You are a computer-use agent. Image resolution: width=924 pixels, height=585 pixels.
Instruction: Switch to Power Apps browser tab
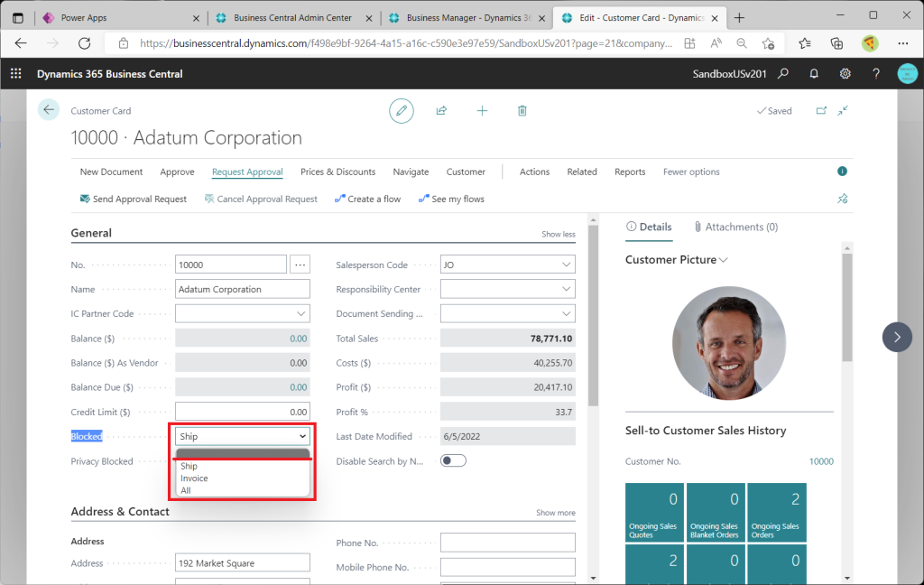click(x=122, y=18)
